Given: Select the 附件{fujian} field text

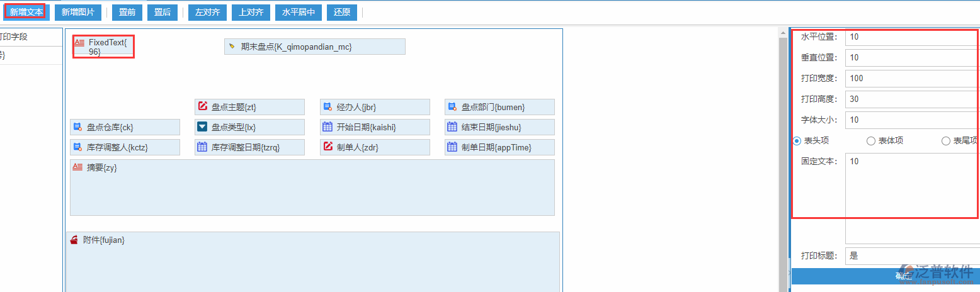Looking at the screenshot, I should coord(104,240).
